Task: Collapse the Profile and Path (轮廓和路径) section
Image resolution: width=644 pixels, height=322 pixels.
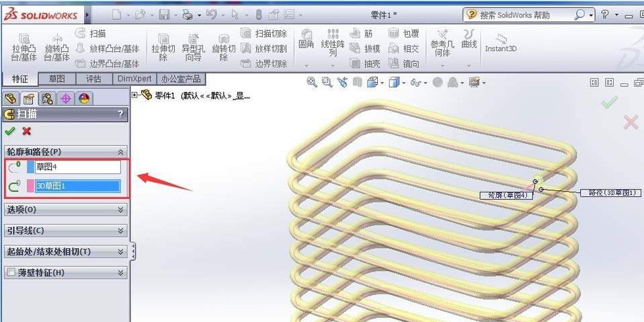Action: [x=121, y=152]
